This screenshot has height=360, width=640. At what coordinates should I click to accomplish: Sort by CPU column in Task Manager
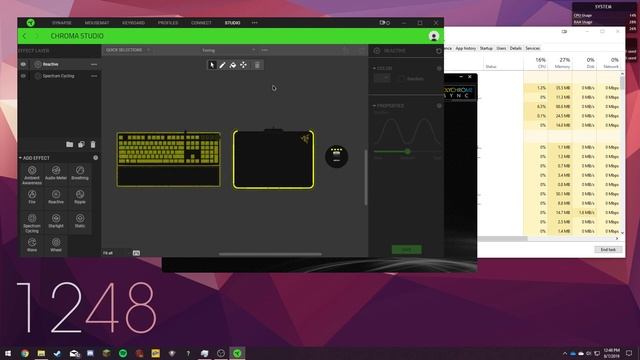pos(536,62)
